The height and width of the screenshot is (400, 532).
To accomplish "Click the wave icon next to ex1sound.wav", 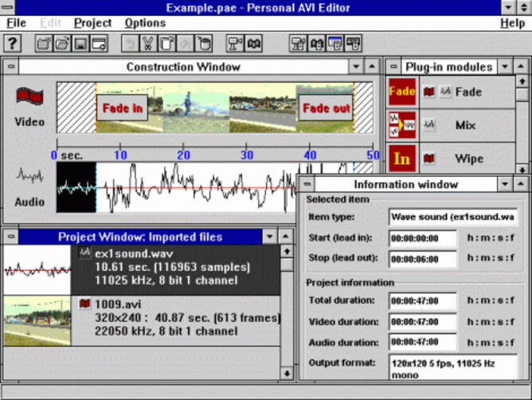I will coord(84,253).
